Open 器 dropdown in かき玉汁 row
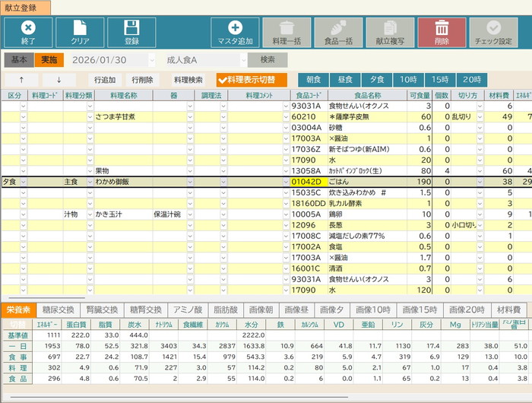The width and height of the screenshot is (532, 403). (x=190, y=214)
